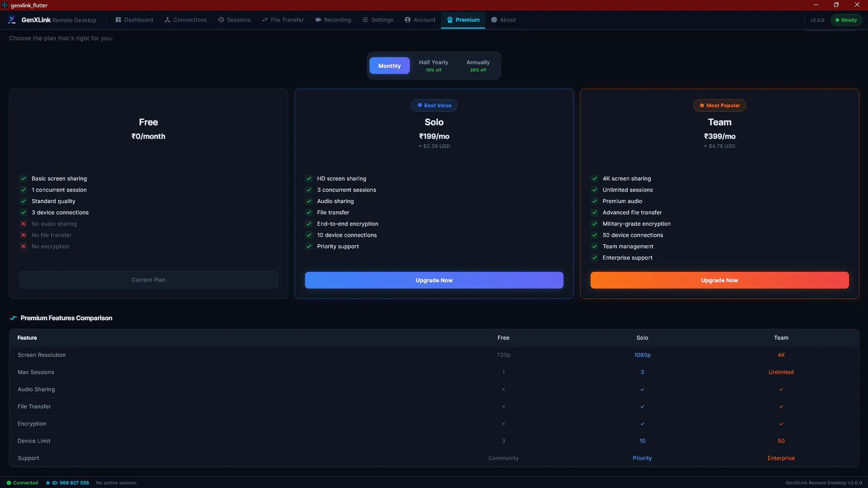Click red X beside No audio sharing
The width and height of the screenshot is (868, 488).
point(24,224)
